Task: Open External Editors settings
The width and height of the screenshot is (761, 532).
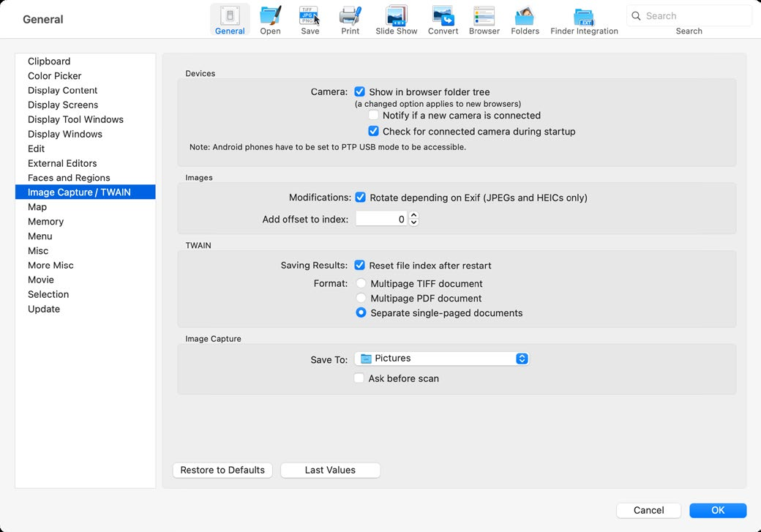Action: [86, 163]
